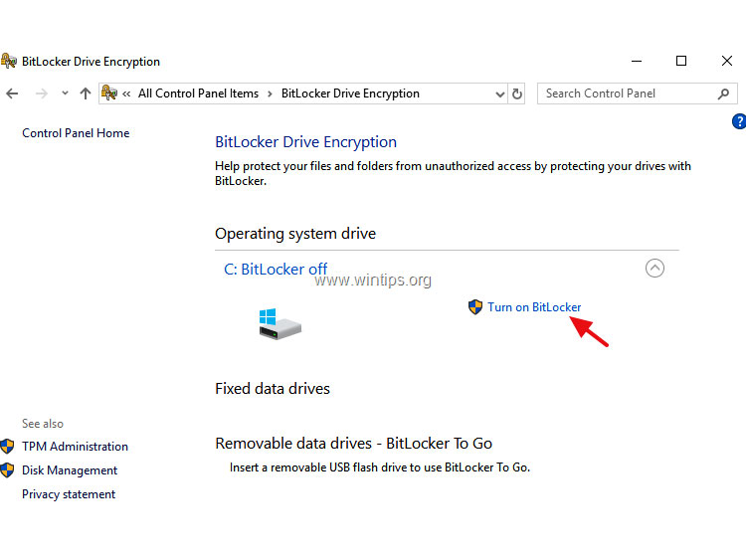Click the shield icon next to TPM Administration

[7, 447]
